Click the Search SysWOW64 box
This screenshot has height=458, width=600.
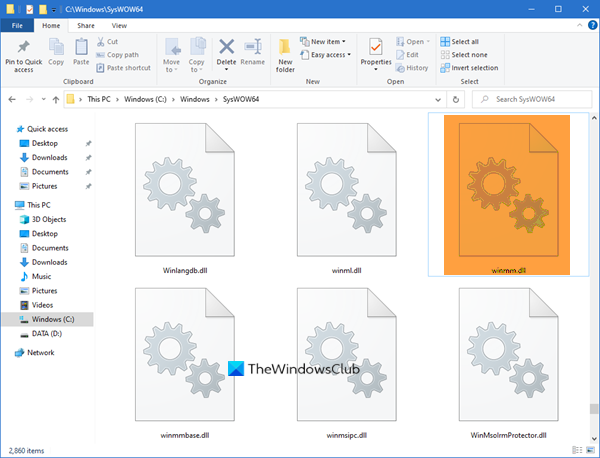coord(535,99)
